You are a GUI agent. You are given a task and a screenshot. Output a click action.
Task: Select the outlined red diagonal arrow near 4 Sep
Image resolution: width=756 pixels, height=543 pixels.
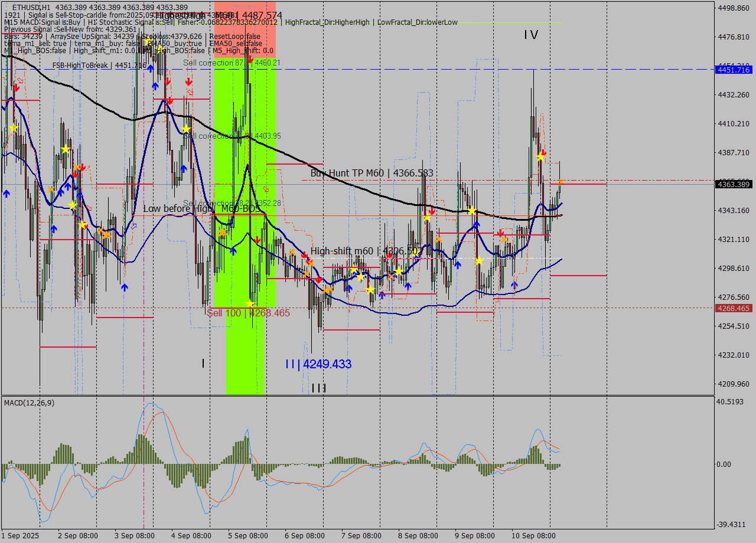click(190, 93)
